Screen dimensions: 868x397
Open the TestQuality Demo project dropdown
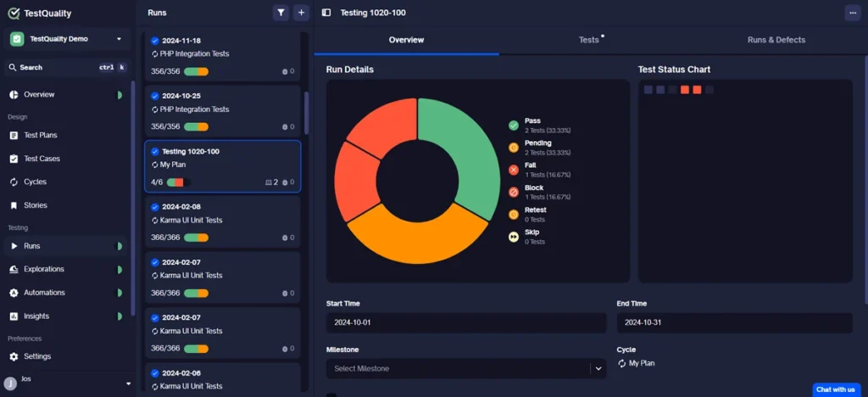point(67,39)
